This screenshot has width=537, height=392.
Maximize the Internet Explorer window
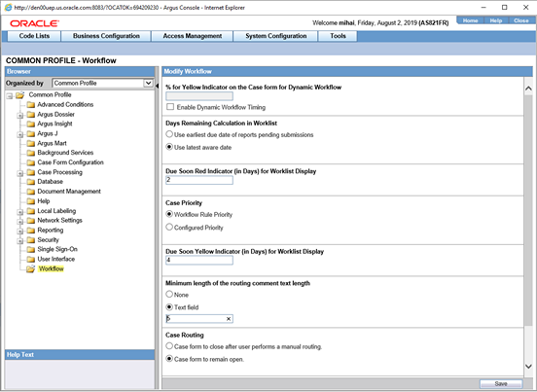click(x=504, y=7)
